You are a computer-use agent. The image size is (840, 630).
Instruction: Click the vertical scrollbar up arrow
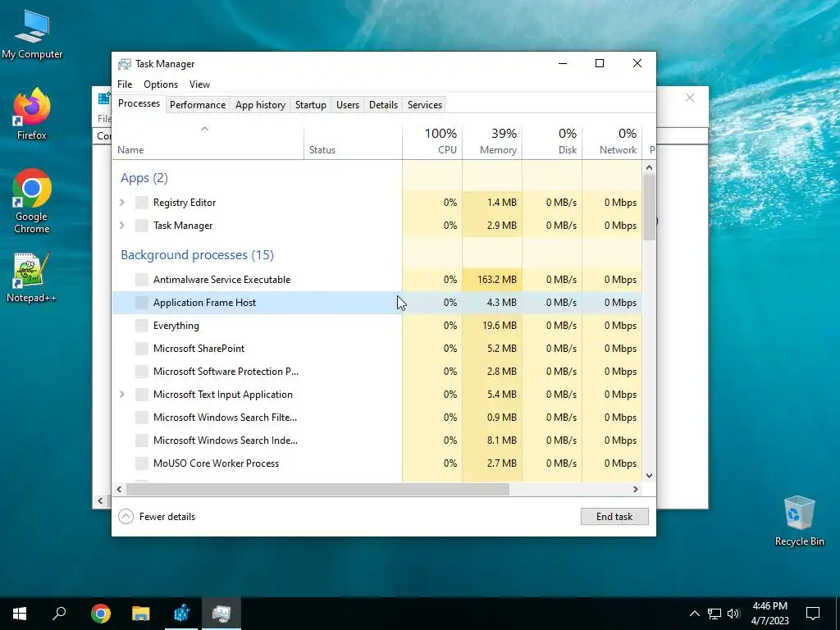tap(650, 167)
